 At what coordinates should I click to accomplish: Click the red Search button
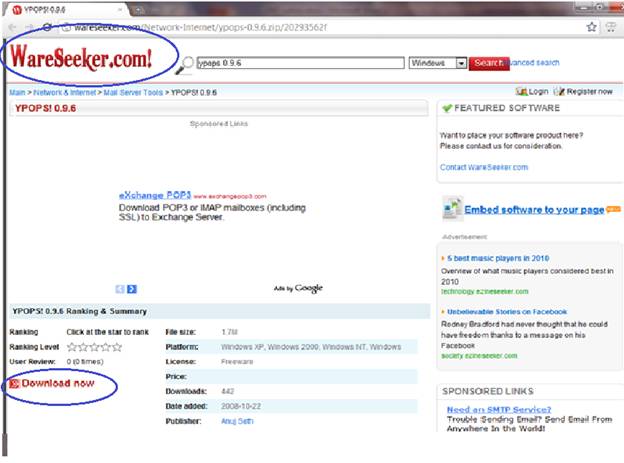pyautogui.click(x=489, y=63)
